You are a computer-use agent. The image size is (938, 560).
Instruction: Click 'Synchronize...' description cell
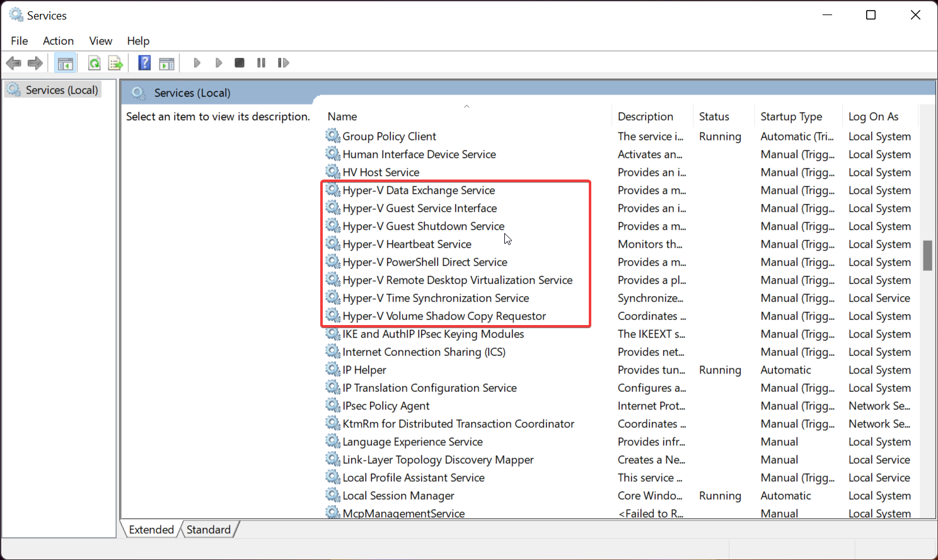(x=651, y=298)
